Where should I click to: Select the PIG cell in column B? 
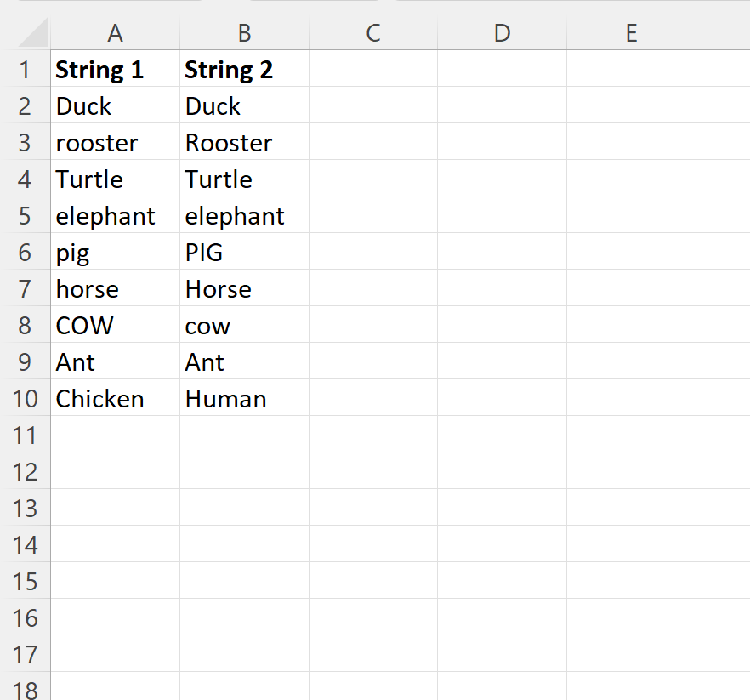point(244,252)
